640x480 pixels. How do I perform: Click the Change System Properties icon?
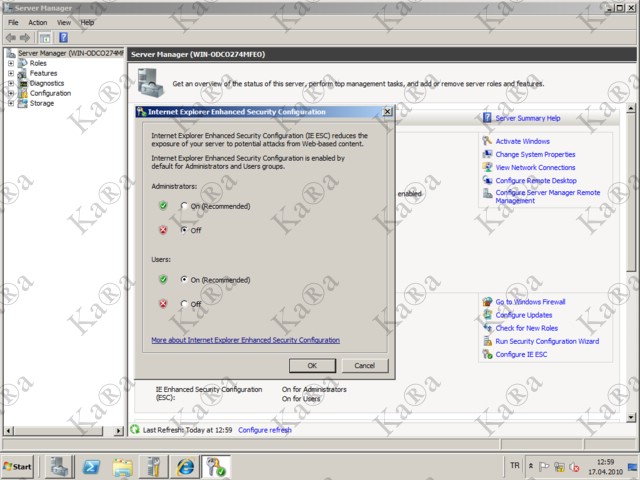point(487,154)
